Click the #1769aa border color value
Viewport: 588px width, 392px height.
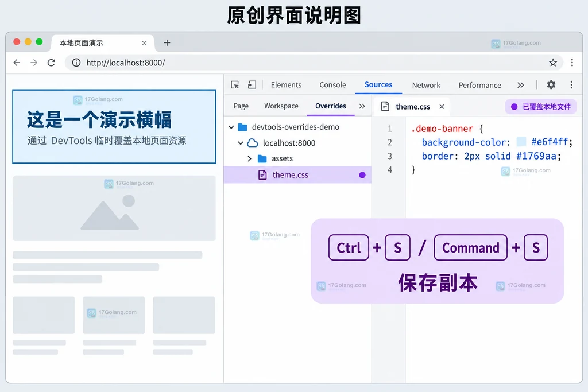536,156
